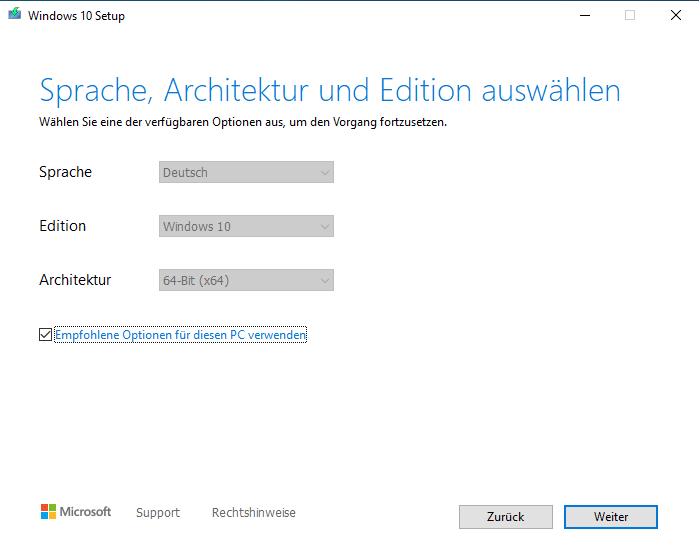This screenshot has width=699, height=553.
Task: Open the Support link
Action: tap(158, 512)
